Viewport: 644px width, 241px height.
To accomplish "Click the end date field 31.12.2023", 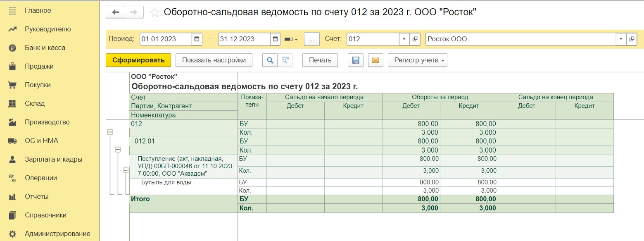I will [x=244, y=39].
